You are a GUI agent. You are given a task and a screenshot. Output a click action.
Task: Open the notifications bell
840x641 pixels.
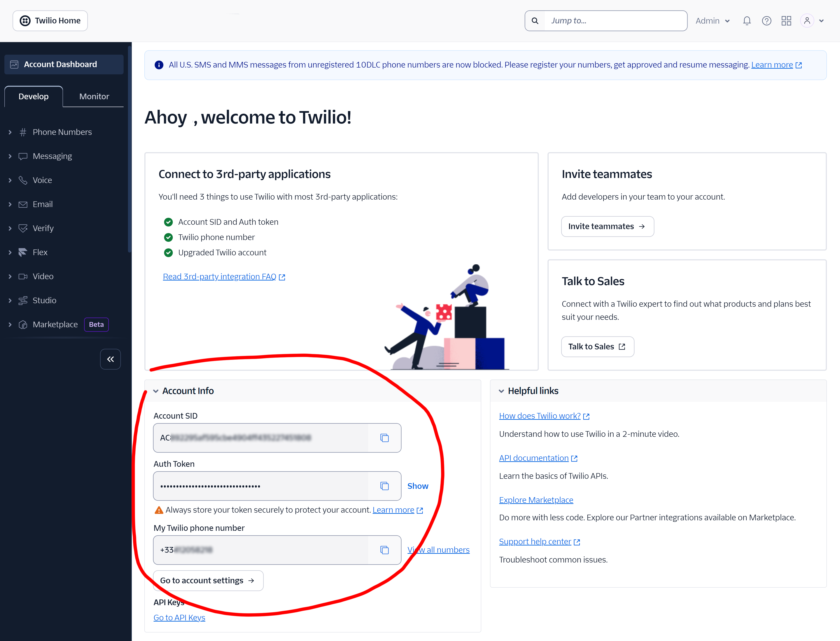click(x=747, y=21)
